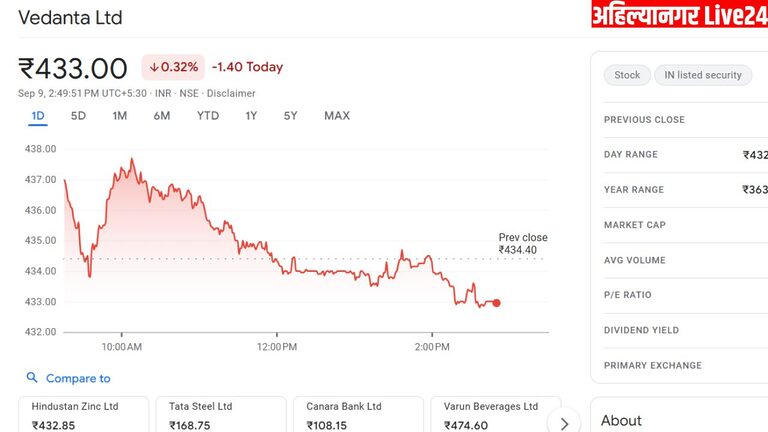Click the Compare to link
The width and height of the screenshot is (768, 432).
point(78,378)
